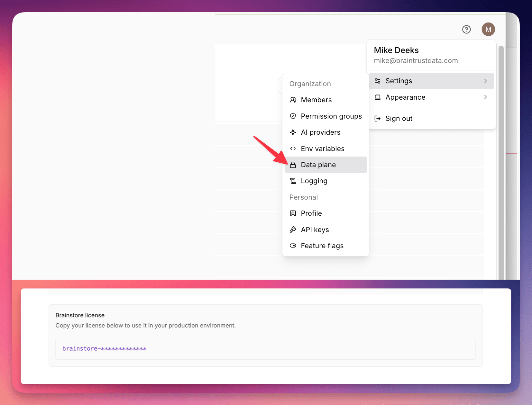Select Data plane from the menu

coord(318,165)
